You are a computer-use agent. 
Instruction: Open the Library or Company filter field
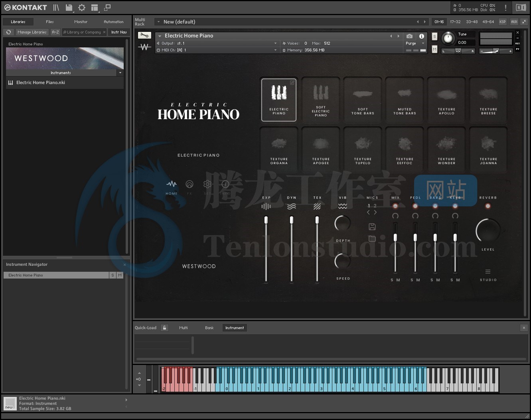click(84, 32)
